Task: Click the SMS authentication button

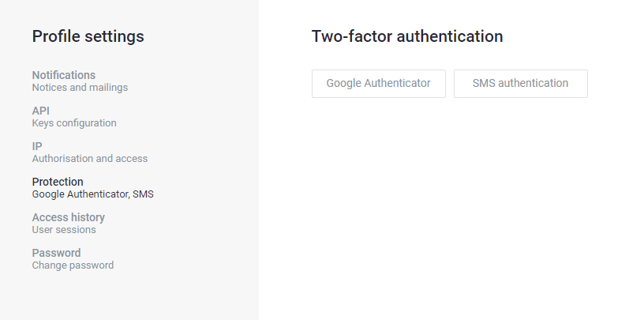Action: [521, 83]
